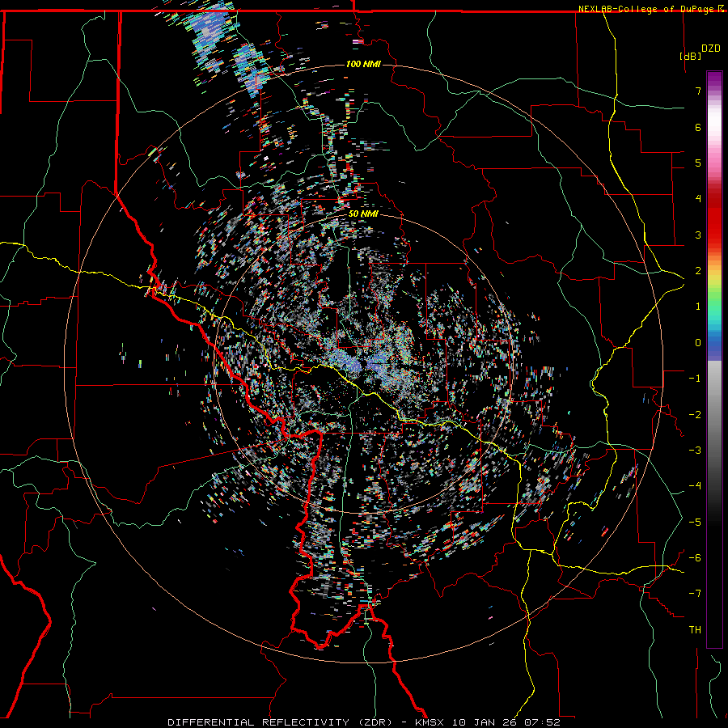
Task: Click the 5 value on the scale
Action: (x=698, y=163)
